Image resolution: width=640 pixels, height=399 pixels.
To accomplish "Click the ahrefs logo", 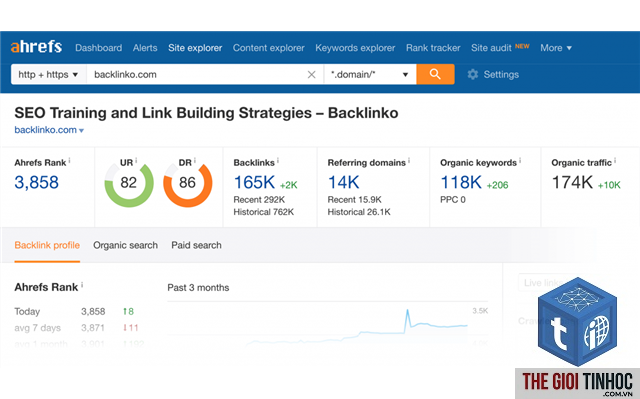I will [x=36, y=47].
